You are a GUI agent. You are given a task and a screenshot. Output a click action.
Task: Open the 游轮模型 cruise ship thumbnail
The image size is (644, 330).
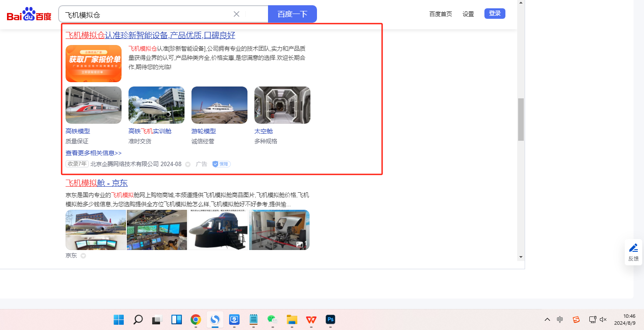tap(219, 105)
